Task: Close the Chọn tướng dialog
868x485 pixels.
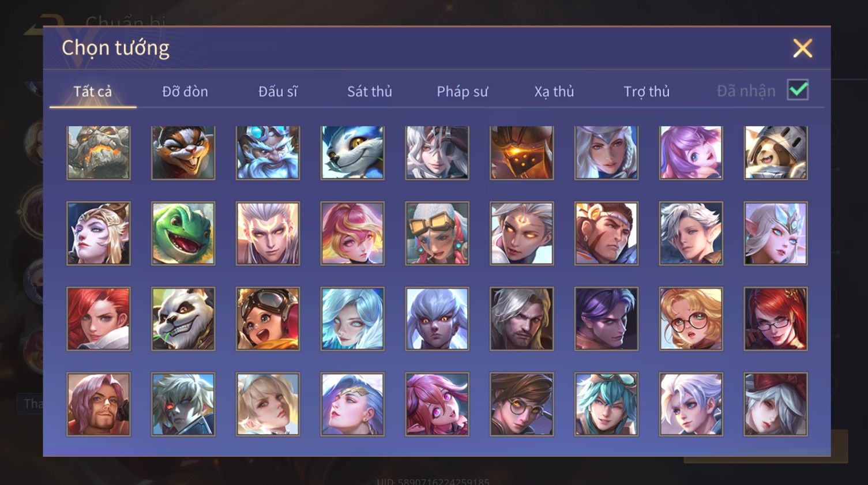Action: (802, 48)
